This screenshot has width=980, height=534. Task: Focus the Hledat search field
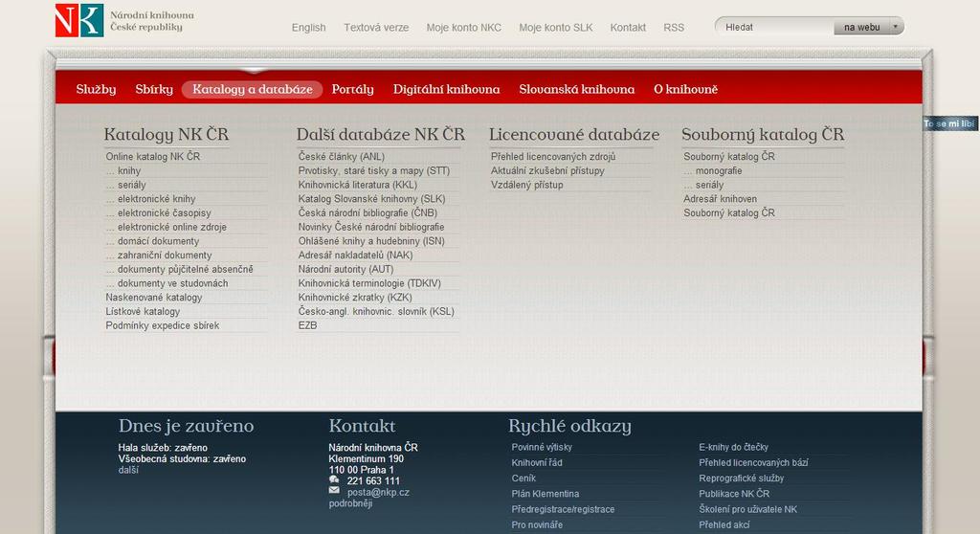pos(775,27)
